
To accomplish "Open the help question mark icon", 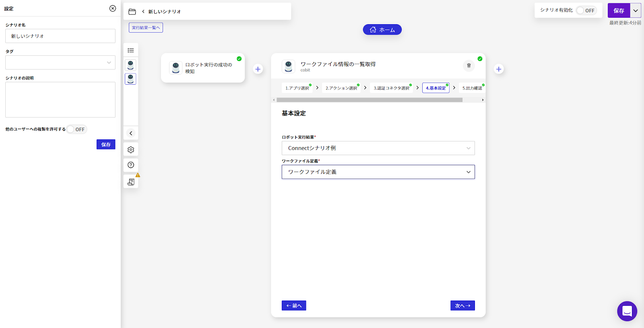I will [x=131, y=165].
